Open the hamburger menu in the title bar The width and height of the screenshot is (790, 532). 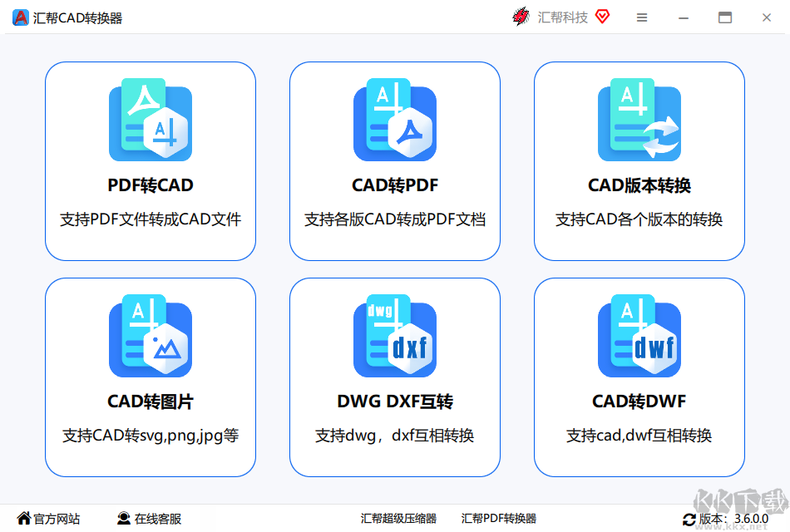pyautogui.click(x=641, y=17)
